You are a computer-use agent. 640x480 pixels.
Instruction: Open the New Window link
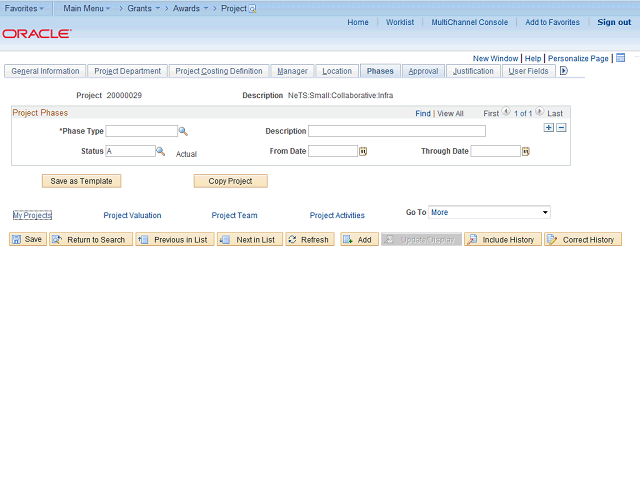point(495,58)
